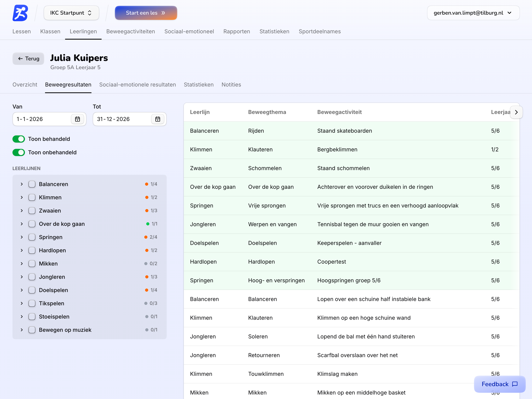Tick the Mikken checkbox
Screen dimensions: 532x399
[32, 264]
